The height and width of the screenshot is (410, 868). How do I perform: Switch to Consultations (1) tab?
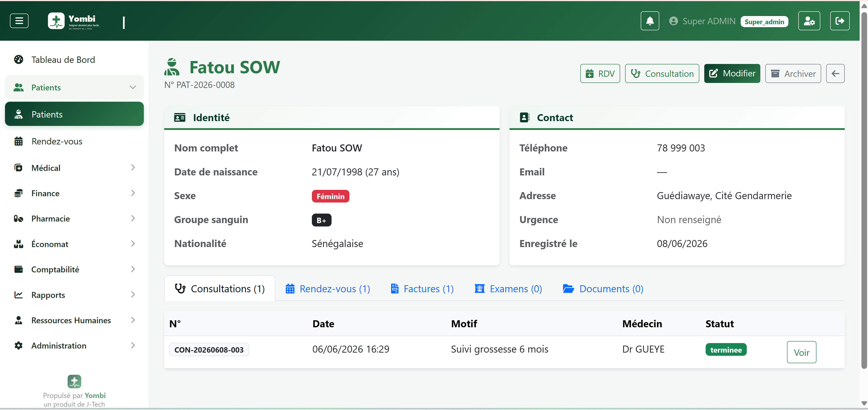pyautogui.click(x=220, y=288)
